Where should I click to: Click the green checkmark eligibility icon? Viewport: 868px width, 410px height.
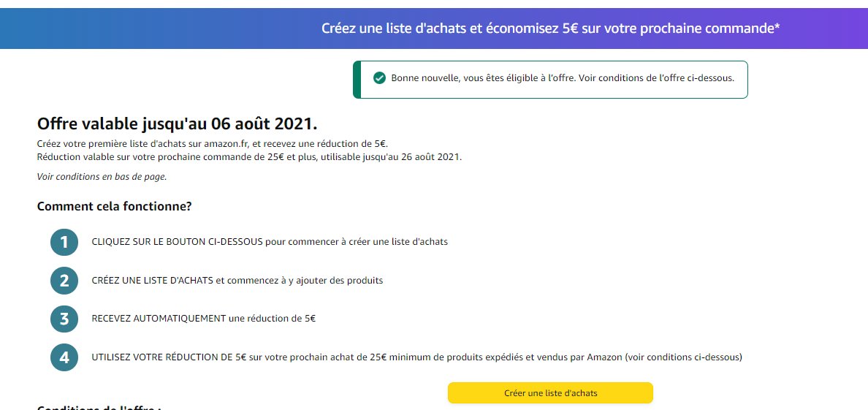(379, 78)
